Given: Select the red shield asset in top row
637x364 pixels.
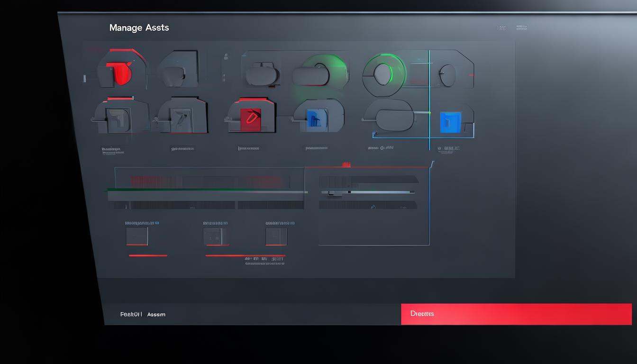Looking at the screenshot, I should (121, 71).
